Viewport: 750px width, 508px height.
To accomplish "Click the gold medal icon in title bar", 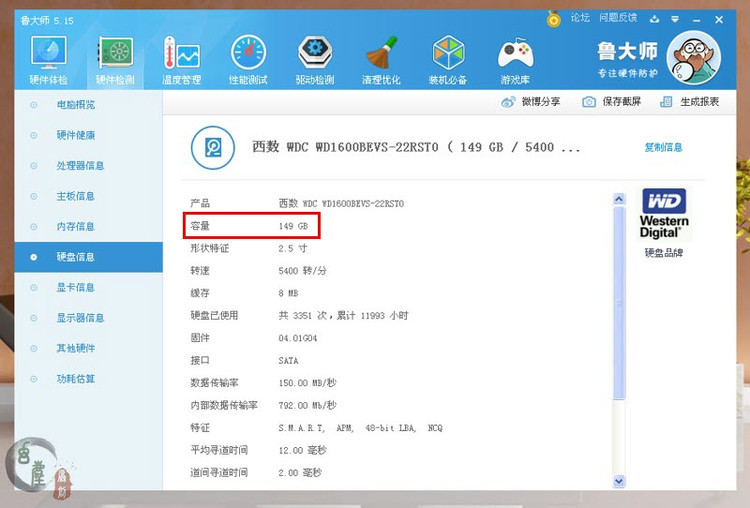I will (x=553, y=19).
